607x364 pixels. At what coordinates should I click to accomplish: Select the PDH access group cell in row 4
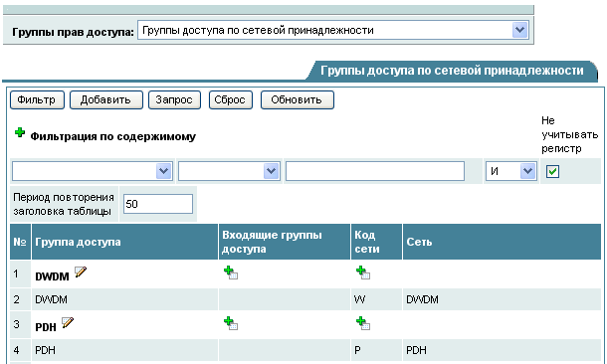pos(125,350)
